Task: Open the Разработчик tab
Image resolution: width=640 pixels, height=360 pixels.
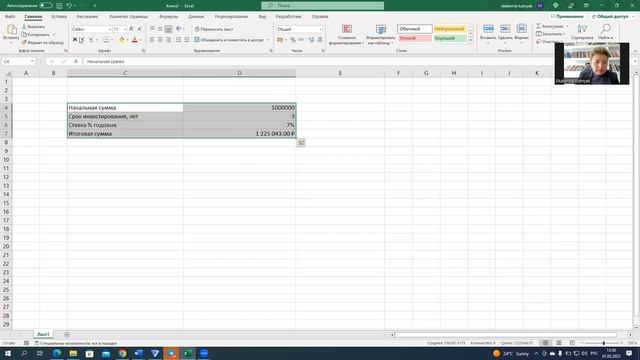Action: click(289, 17)
